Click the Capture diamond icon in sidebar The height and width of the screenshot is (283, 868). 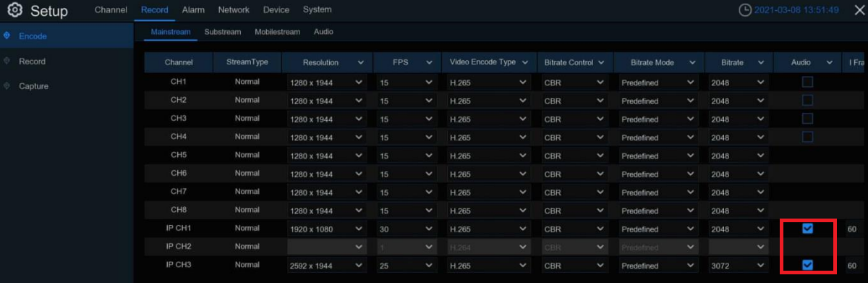tap(7, 86)
